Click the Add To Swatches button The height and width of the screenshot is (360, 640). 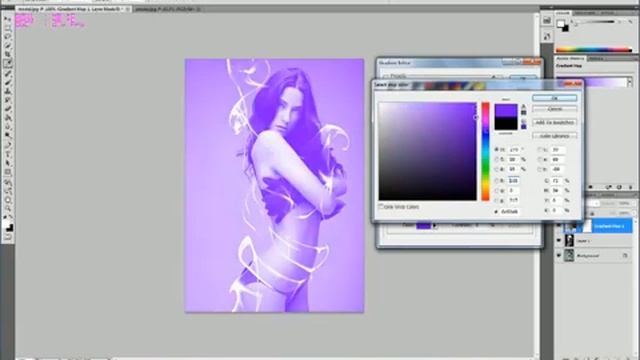(x=554, y=122)
